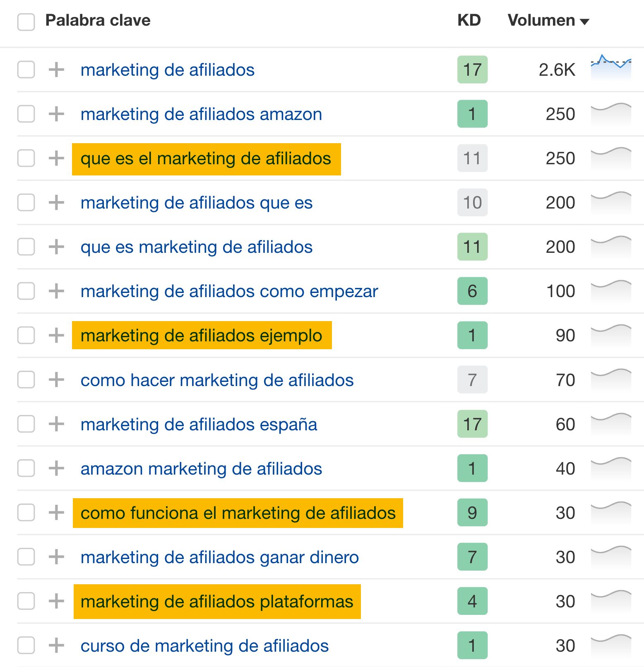
Task: Click the plus icon beside "marketing de afiliados"
Action: coord(57,70)
